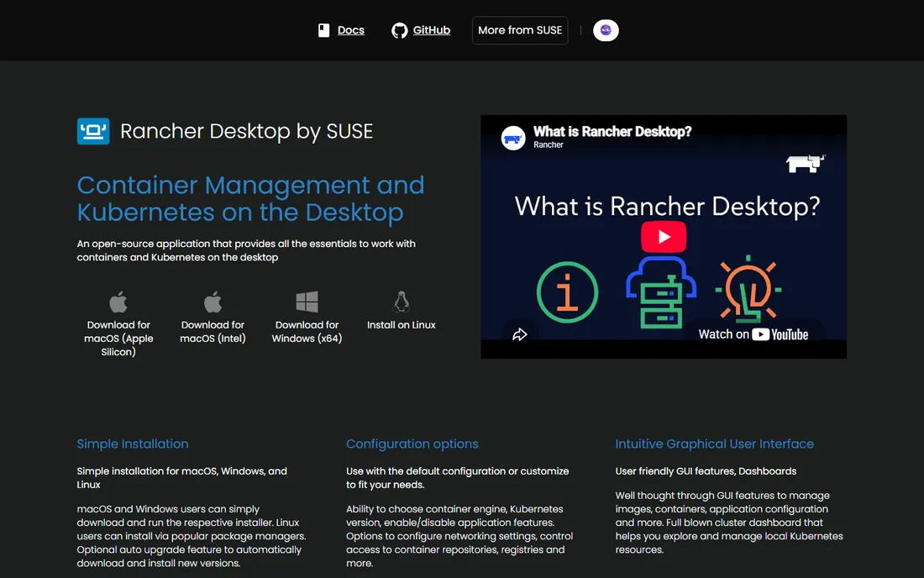Screen dimensions: 924x578
Task: Click the Intuitive Graphical User Interface heading
Action: 714,444
